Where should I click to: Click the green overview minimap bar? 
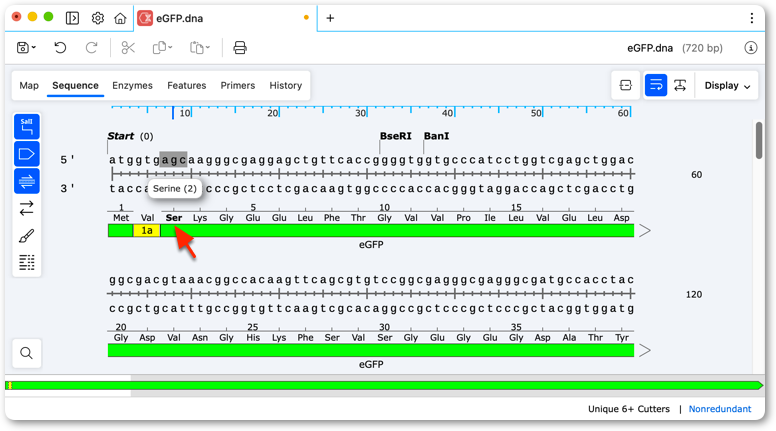pyautogui.click(x=384, y=385)
